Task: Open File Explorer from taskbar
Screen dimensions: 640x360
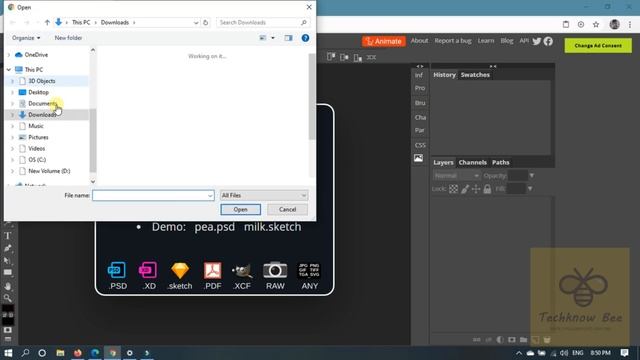Action: point(60,353)
